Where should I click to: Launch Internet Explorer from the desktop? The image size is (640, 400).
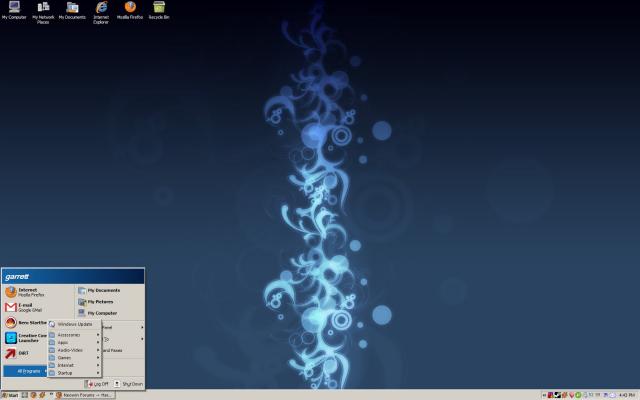click(x=101, y=12)
